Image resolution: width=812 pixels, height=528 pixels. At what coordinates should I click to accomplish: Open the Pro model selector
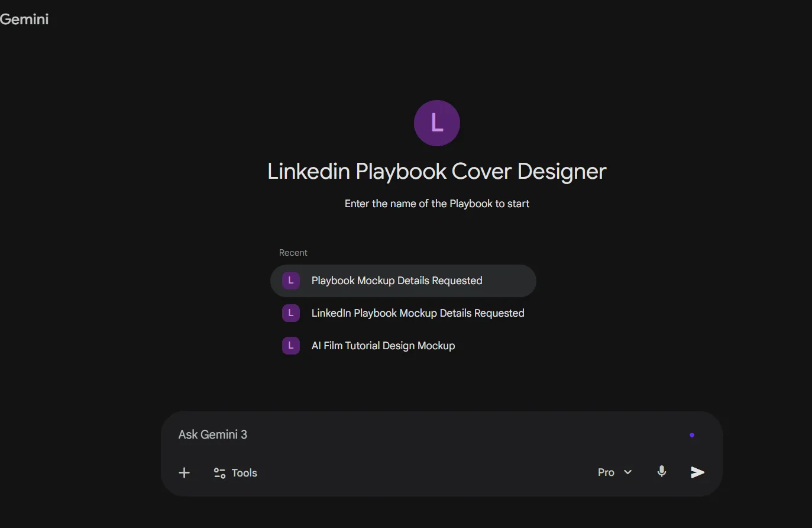tap(606, 472)
